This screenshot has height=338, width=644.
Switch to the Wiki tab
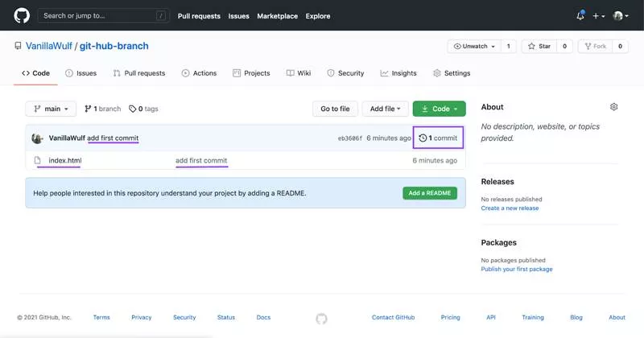pyautogui.click(x=299, y=73)
